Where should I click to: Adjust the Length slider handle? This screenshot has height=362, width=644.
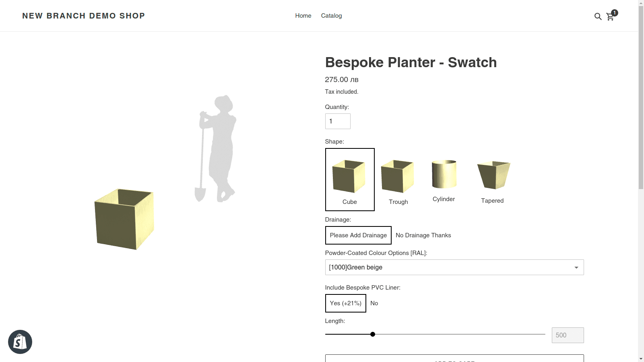(372, 334)
